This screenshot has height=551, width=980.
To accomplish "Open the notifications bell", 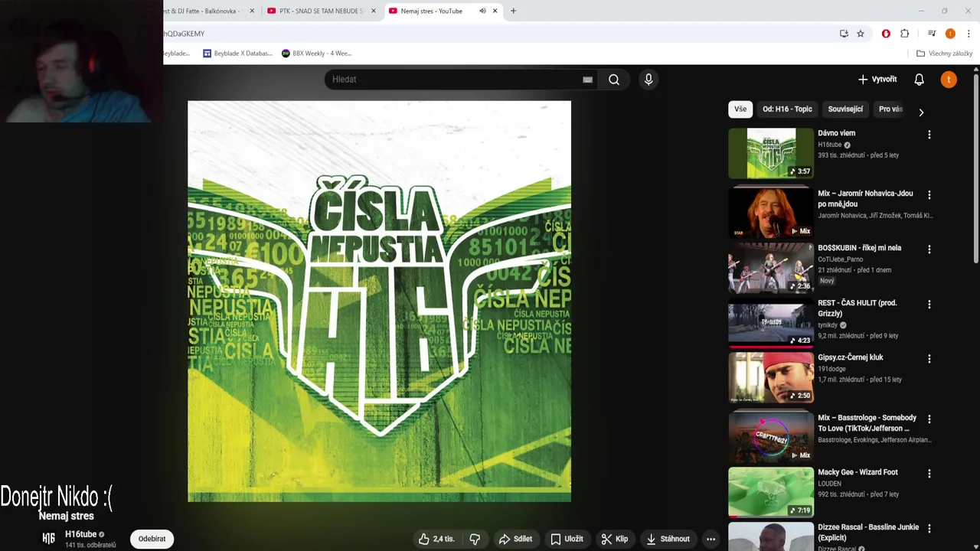I will coord(919,80).
